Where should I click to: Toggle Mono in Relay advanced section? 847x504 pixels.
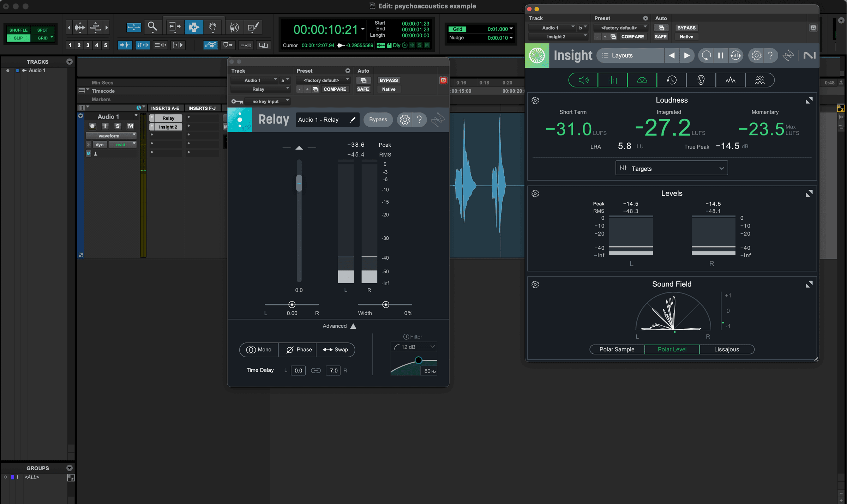click(x=259, y=350)
